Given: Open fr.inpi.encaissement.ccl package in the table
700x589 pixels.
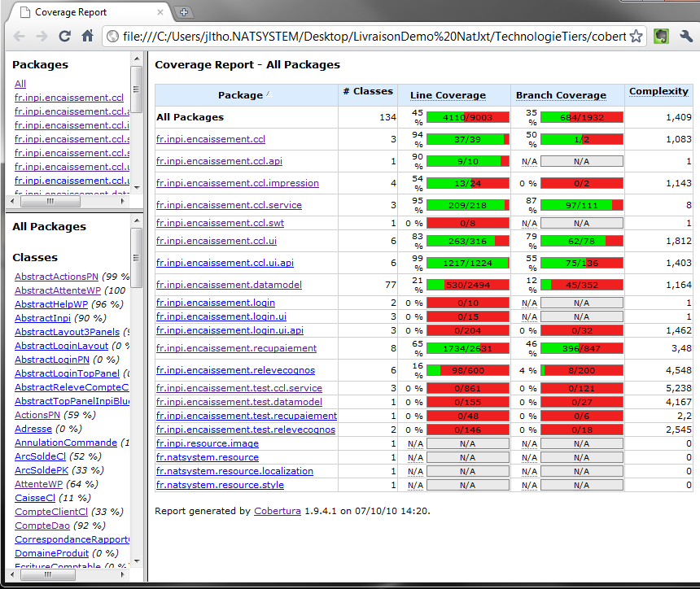Looking at the screenshot, I should pyautogui.click(x=210, y=139).
